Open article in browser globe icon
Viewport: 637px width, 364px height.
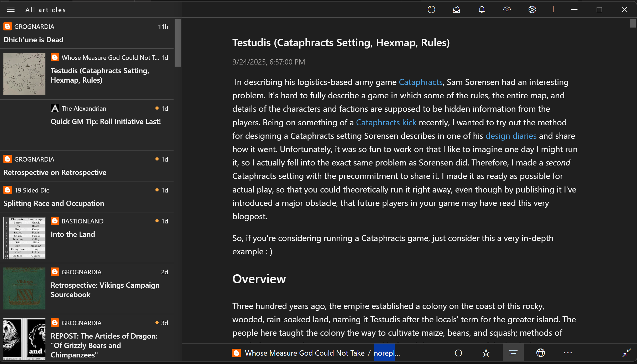540,353
